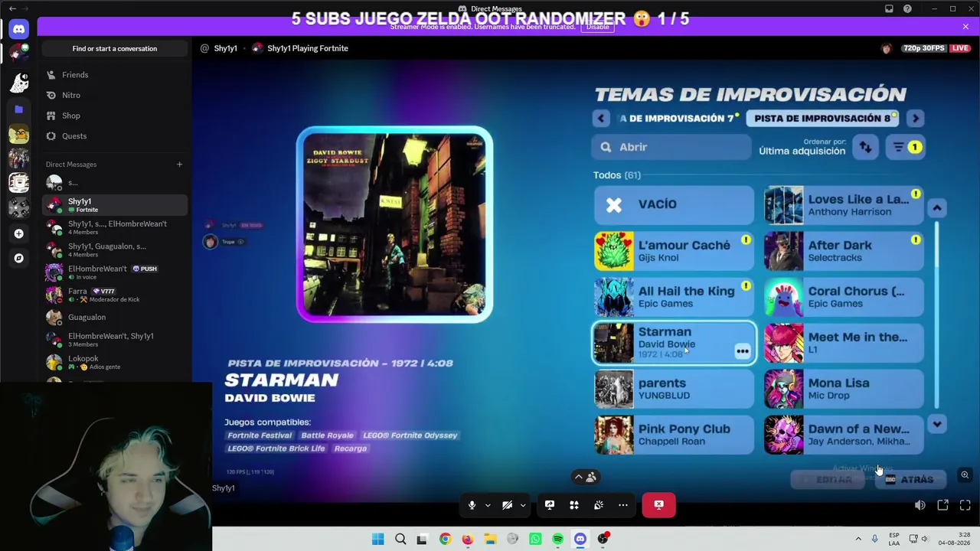Image resolution: width=980 pixels, height=551 pixels.
Task: Click Find or start a conversation box
Action: [x=115, y=48]
